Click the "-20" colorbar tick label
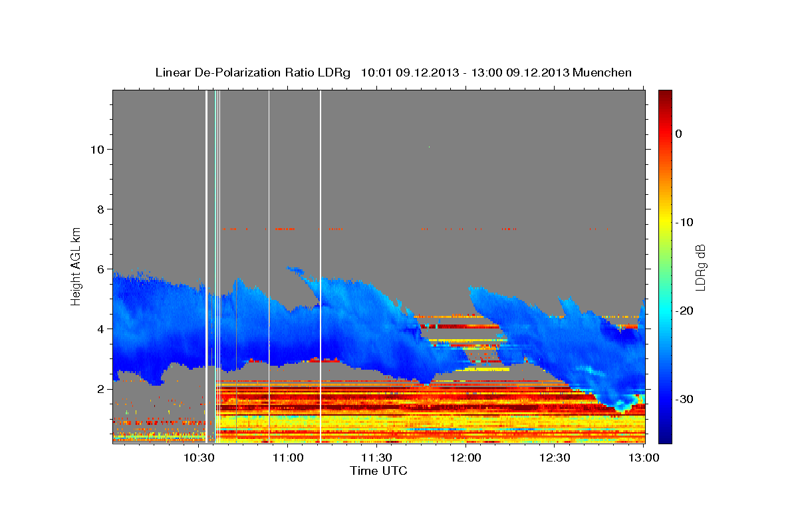 (x=684, y=311)
